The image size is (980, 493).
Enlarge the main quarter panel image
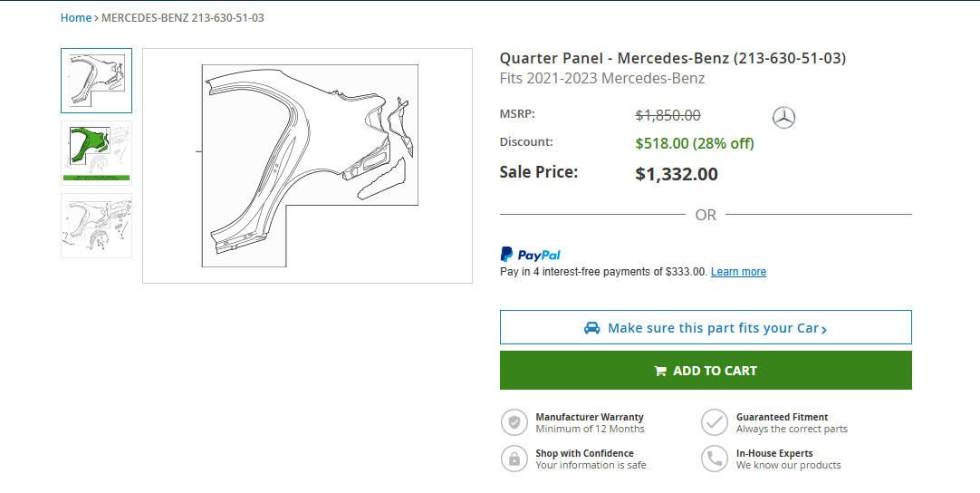pos(307,166)
